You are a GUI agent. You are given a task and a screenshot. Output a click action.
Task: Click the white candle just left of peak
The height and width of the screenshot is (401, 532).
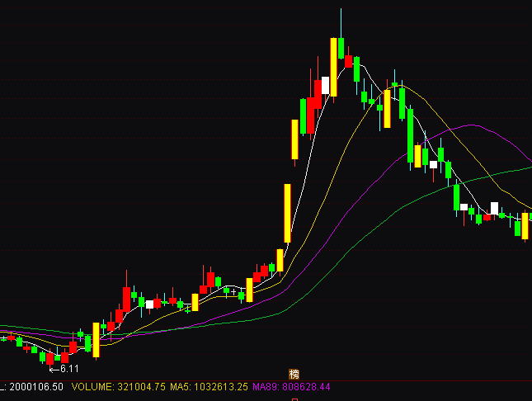coord(326,86)
